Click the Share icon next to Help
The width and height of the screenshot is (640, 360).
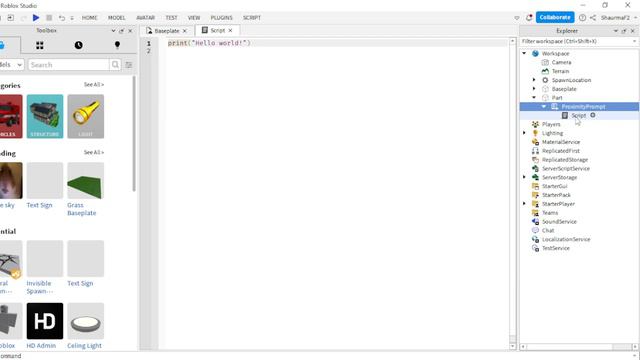pos(593,18)
